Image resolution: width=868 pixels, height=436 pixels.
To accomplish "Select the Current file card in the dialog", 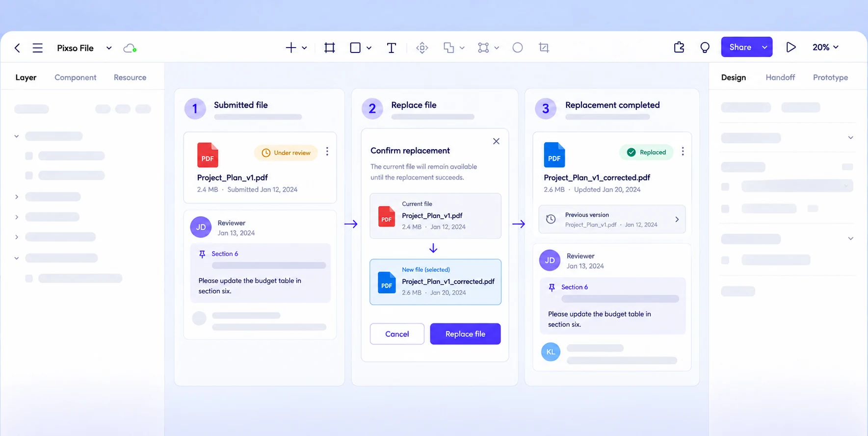I will click(435, 216).
